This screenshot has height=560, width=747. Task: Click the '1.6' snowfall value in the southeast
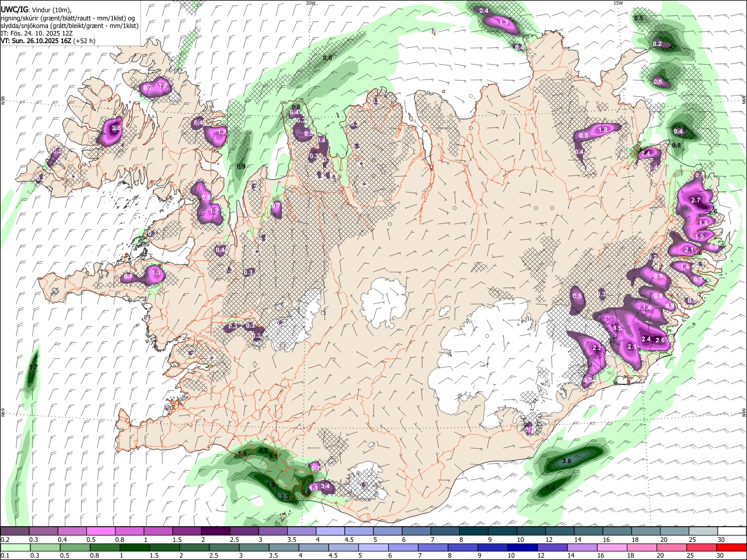click(618, 328)
